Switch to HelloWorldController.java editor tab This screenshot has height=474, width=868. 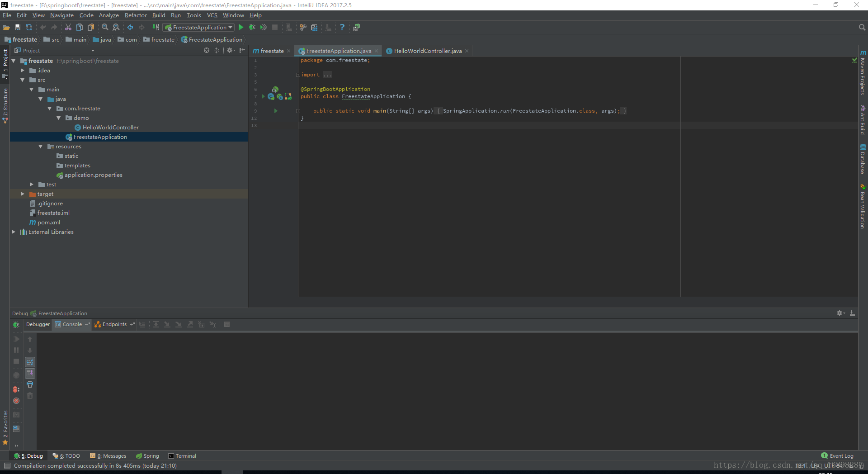(x=428, y=51)
